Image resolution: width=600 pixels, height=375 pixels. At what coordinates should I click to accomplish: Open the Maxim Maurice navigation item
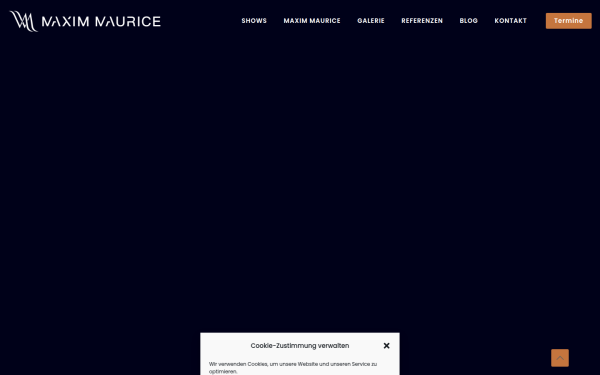coord(312,21)
